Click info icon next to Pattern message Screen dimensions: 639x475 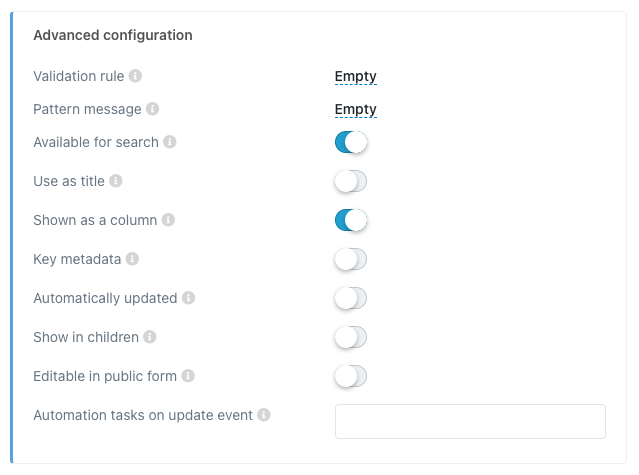(x=152, y=109)
